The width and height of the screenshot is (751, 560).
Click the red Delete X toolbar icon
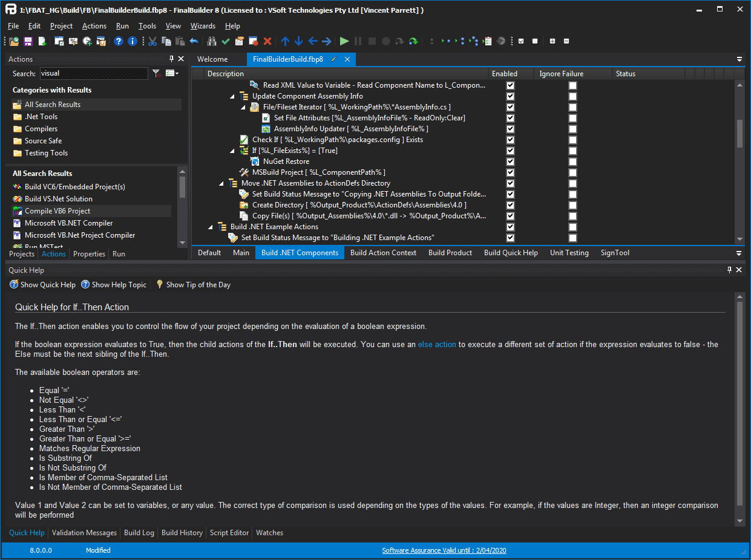(267, 41)
